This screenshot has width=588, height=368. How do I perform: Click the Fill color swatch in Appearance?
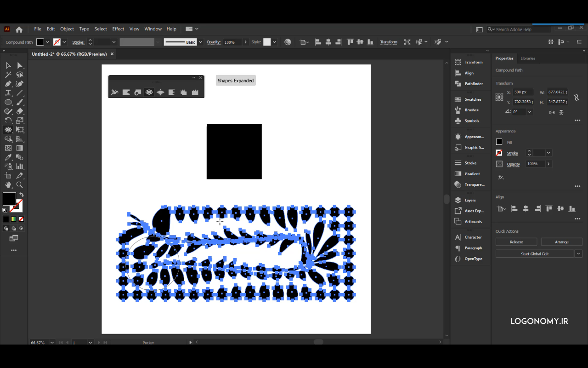pyautogui.click(x=499, y=142)
